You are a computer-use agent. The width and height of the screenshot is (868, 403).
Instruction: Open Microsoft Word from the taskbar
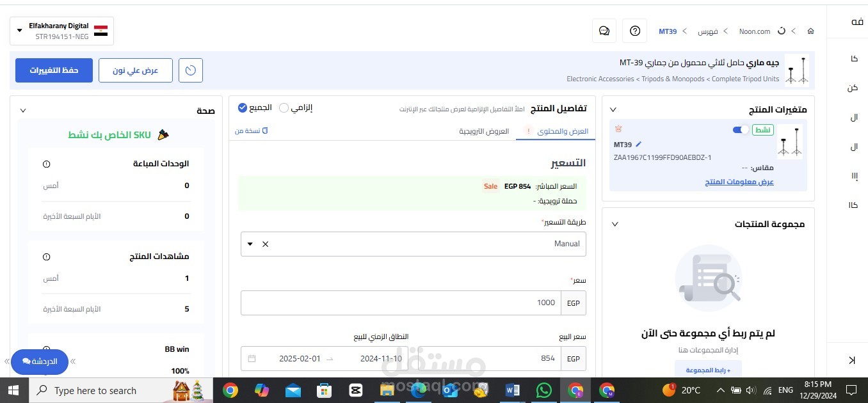513,390
